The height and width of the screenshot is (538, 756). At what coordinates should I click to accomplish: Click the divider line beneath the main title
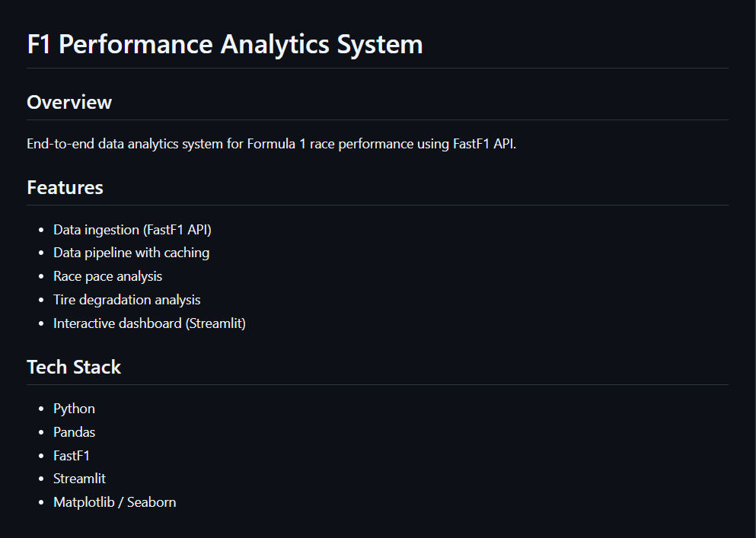point(378,68)
